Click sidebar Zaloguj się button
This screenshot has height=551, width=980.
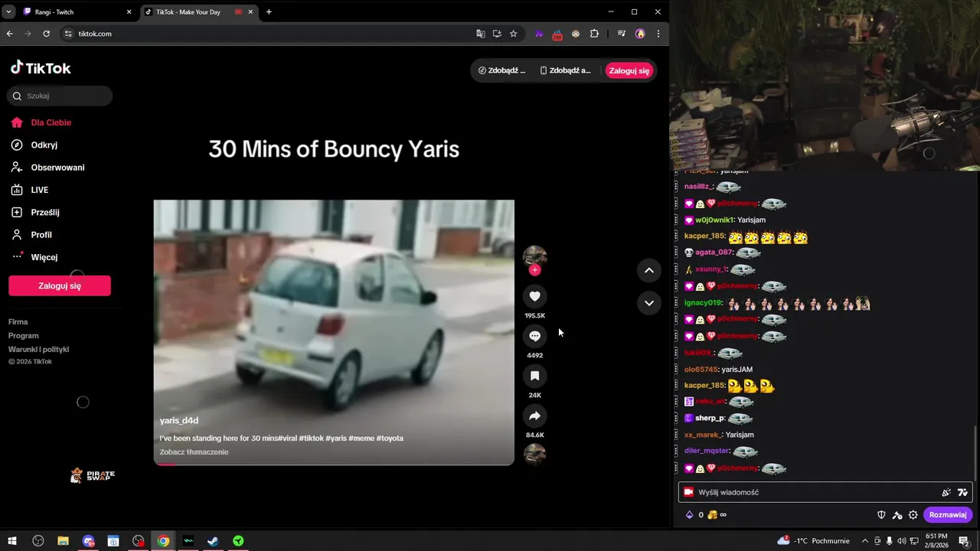pyautogui.click(x=60, y=285)
